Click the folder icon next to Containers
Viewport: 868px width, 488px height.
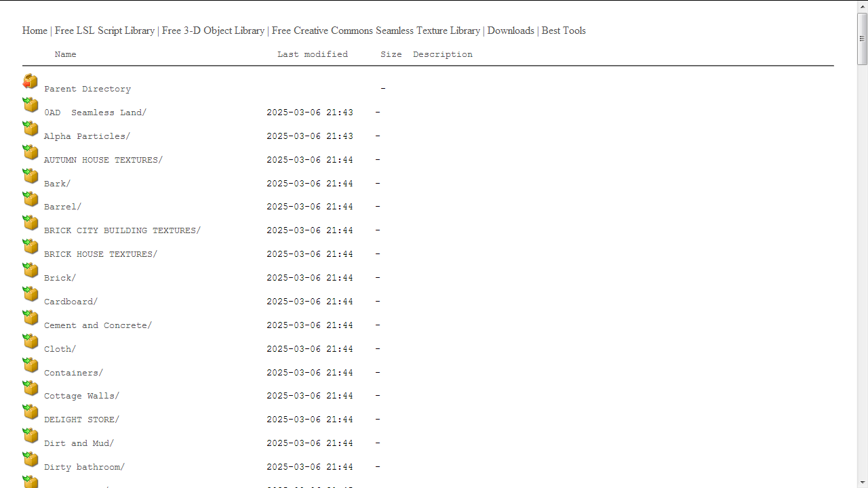coord(31,365)
